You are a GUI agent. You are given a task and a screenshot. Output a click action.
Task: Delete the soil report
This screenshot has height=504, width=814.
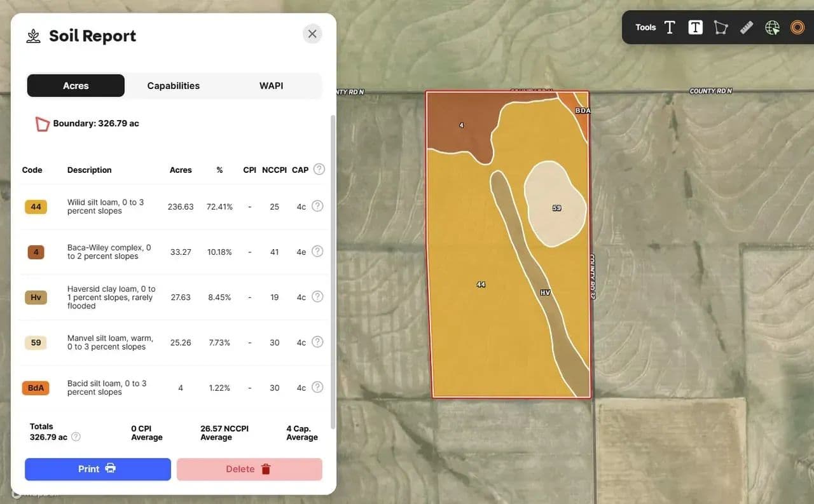249,469
